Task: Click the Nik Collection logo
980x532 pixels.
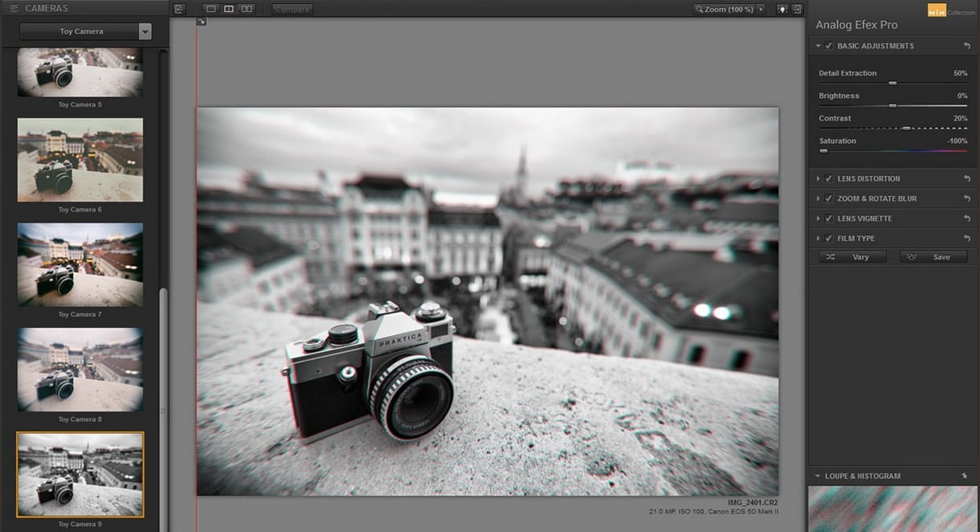Action: click(x=951, y=11)
